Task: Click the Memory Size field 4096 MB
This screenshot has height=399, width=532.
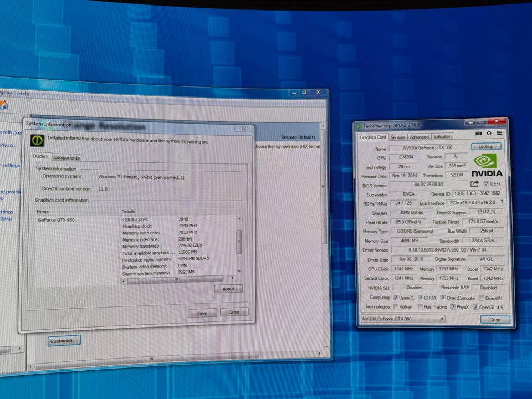Action: coord(409,241)
